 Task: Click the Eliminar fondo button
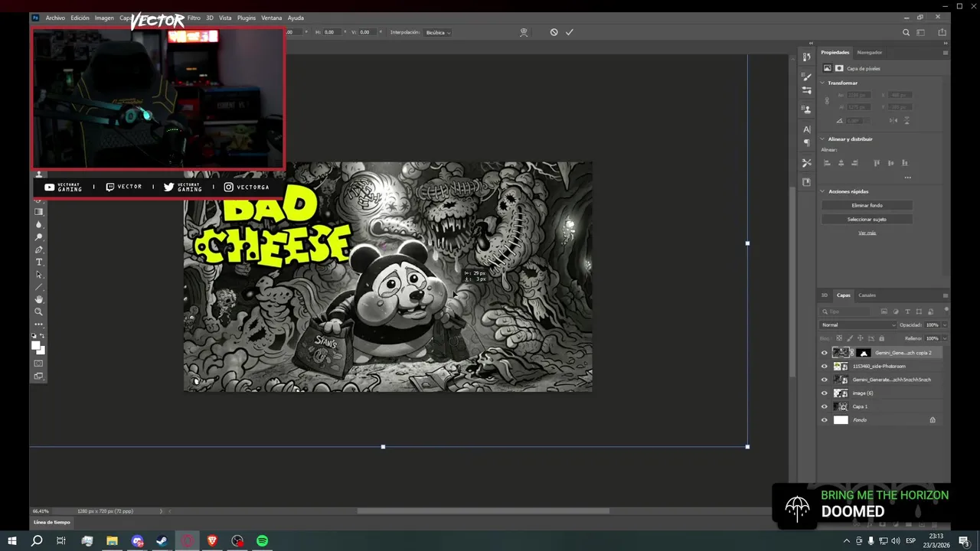[867, 205]
